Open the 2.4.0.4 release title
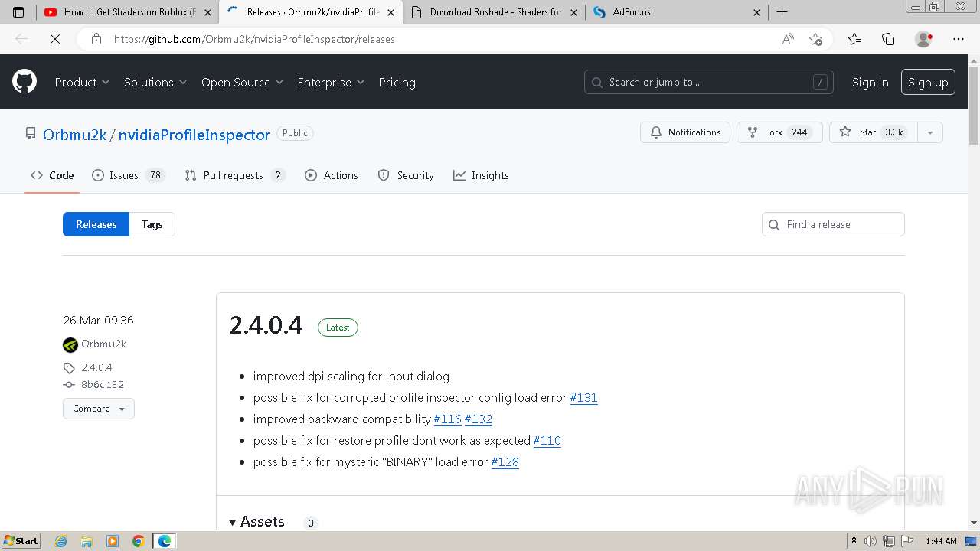980x551 pixels. point(266,325)
